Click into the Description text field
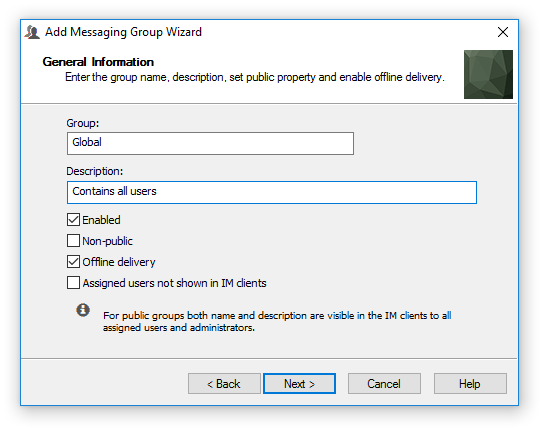The width and height of the screenshot is (541, 431). coord(272,192)
